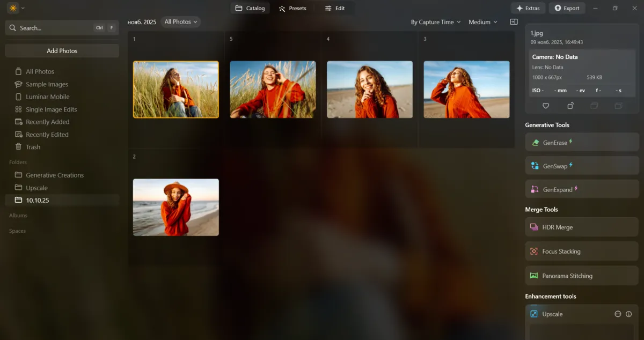The width and height of the screenshot is (644, 340).
Task: Click the Export button
Action: [567, 8]
